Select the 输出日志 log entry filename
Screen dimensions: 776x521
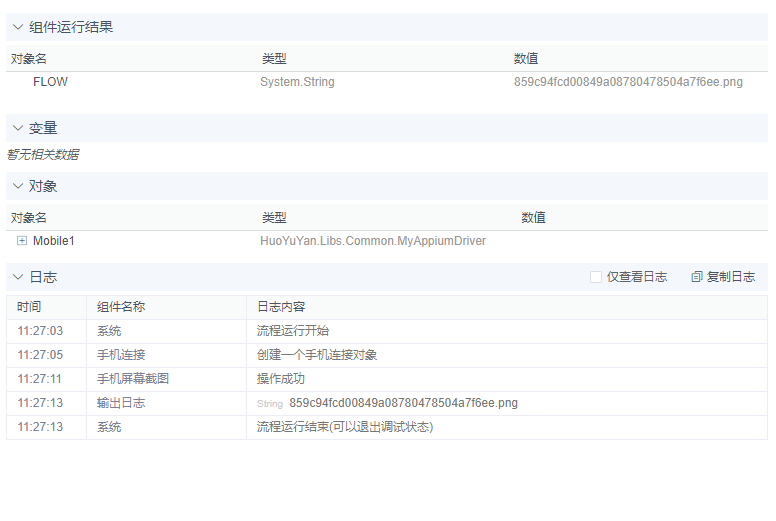point(403,403)
